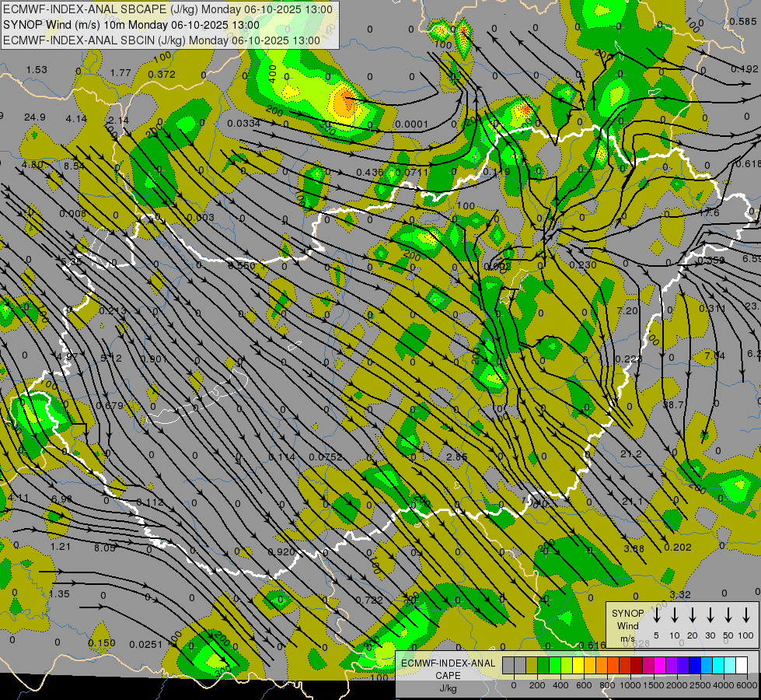Click the 3.32 value on the map
Screen dimensions: 761x700
pos(680,594)
